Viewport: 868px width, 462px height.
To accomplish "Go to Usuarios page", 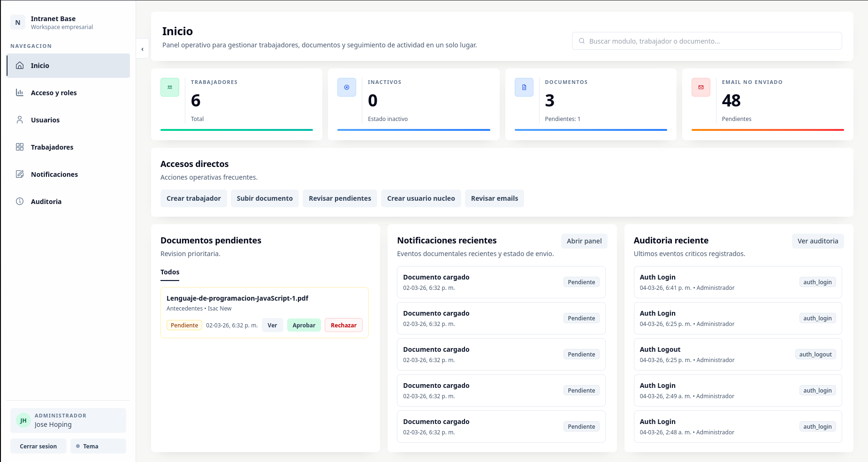I will pyautogui.click(x=69, y=120).
